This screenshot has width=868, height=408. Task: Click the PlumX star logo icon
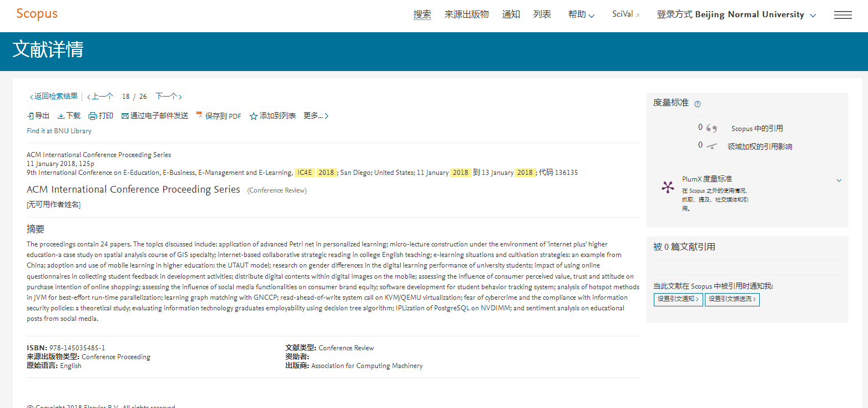[x=668, y=187]
